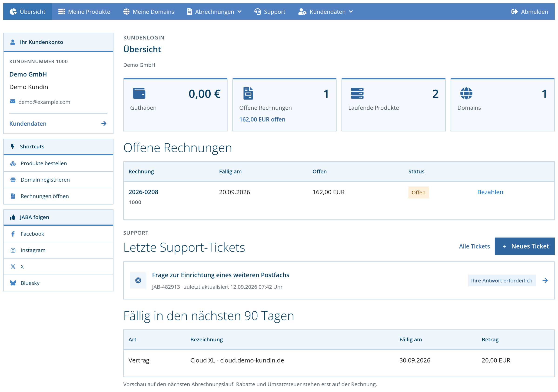Click the thumbs-up icon in JABA folgen

[13, 217]
